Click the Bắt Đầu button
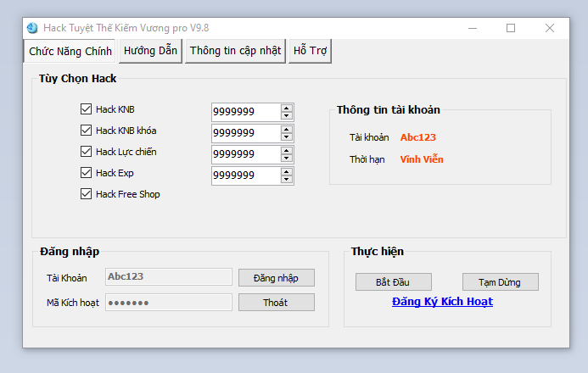Viewport: 588px width, 373px height. [393, 281]
